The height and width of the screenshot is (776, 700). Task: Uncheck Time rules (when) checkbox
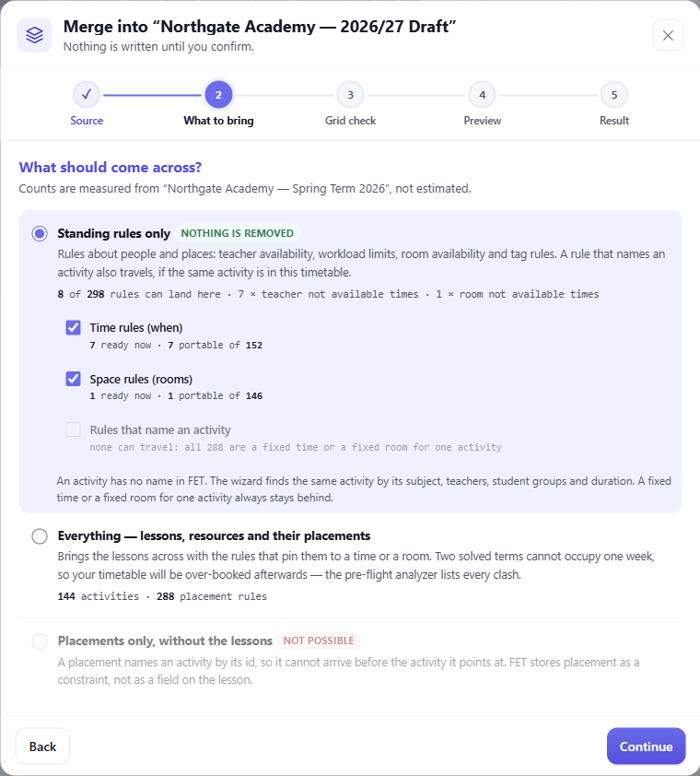click(73, 327)
